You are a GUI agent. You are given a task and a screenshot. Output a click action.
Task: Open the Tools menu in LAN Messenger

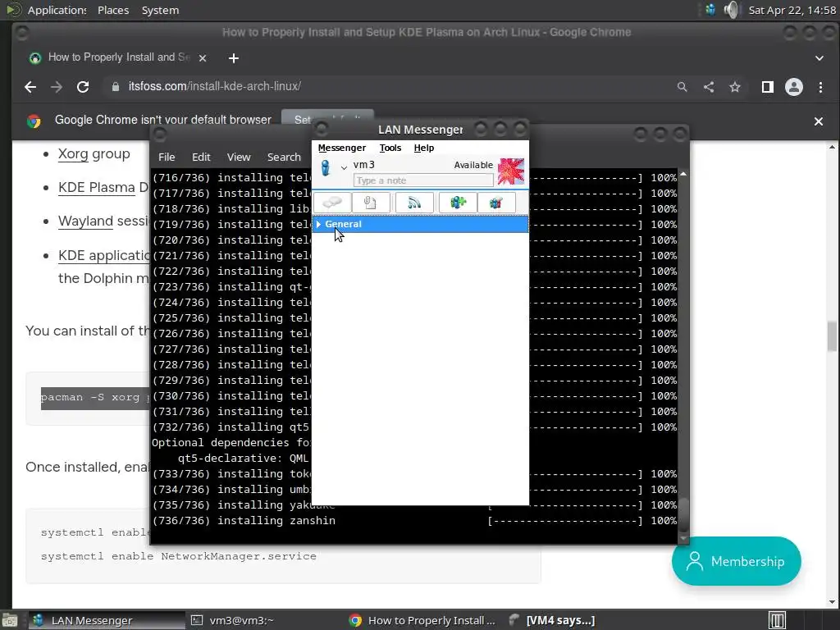pyautogui.click(x=390, y=148)
